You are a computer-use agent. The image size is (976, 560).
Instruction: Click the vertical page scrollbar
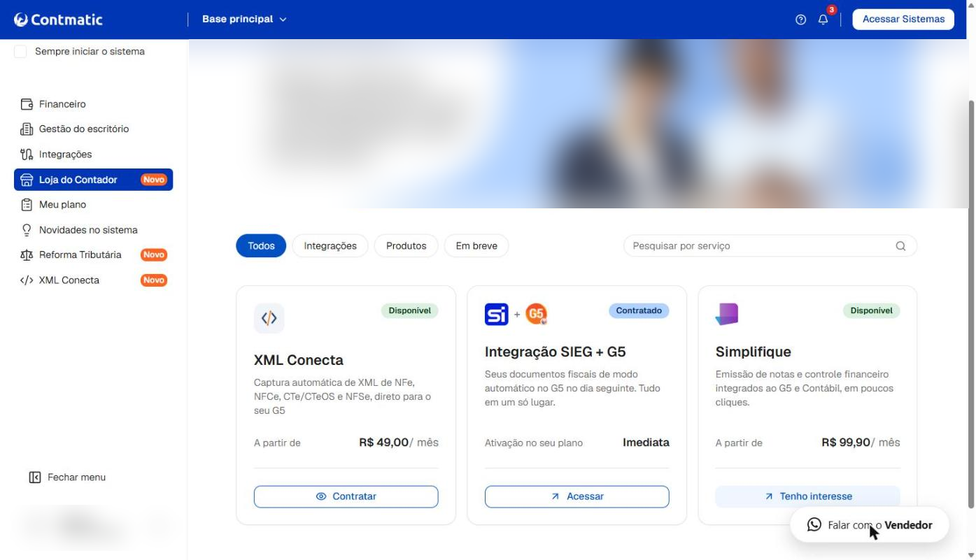(x=970, y=304)
